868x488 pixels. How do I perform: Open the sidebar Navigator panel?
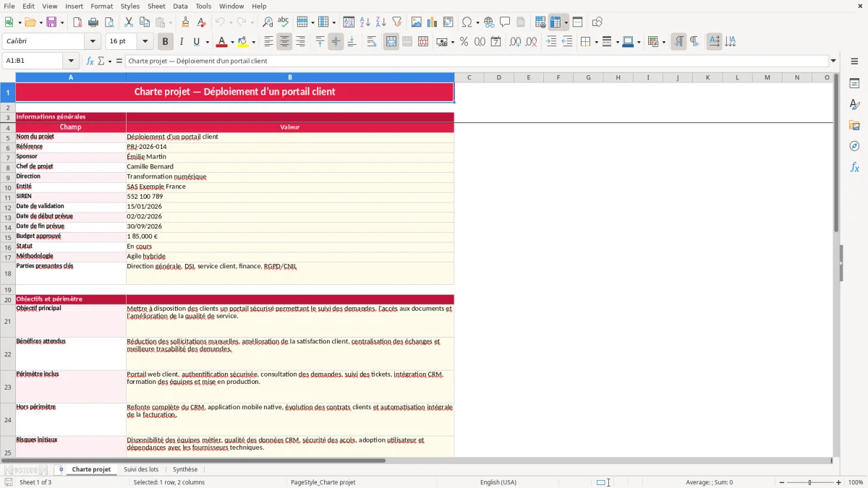tap(854, 147)
